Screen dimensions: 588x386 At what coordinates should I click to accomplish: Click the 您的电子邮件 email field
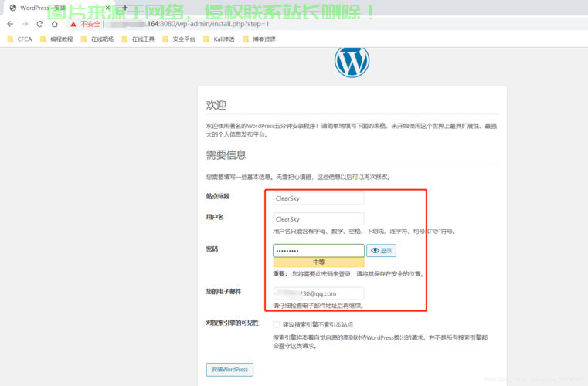(x=318, y=293)
